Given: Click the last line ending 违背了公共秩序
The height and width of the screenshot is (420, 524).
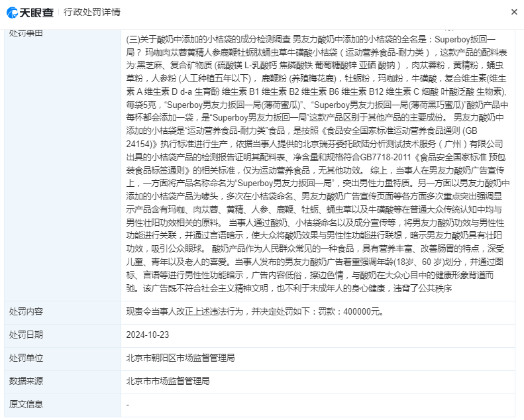Looking at the screenshot, I should coord(289,288).
